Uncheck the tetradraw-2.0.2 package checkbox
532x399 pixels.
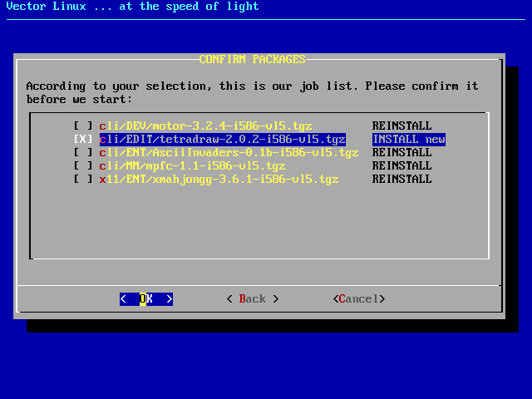pyautogui.click(x=83, y=140)
